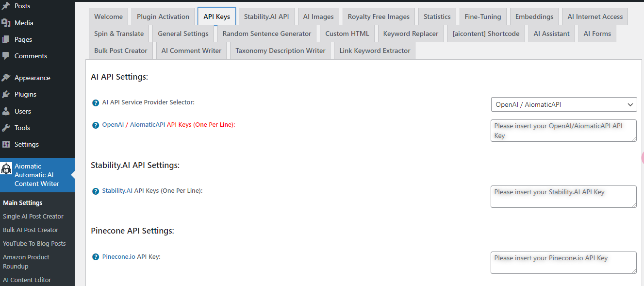Click the Posts pushpin icon in sidebar
644x286 pixels.
(7, 5)
